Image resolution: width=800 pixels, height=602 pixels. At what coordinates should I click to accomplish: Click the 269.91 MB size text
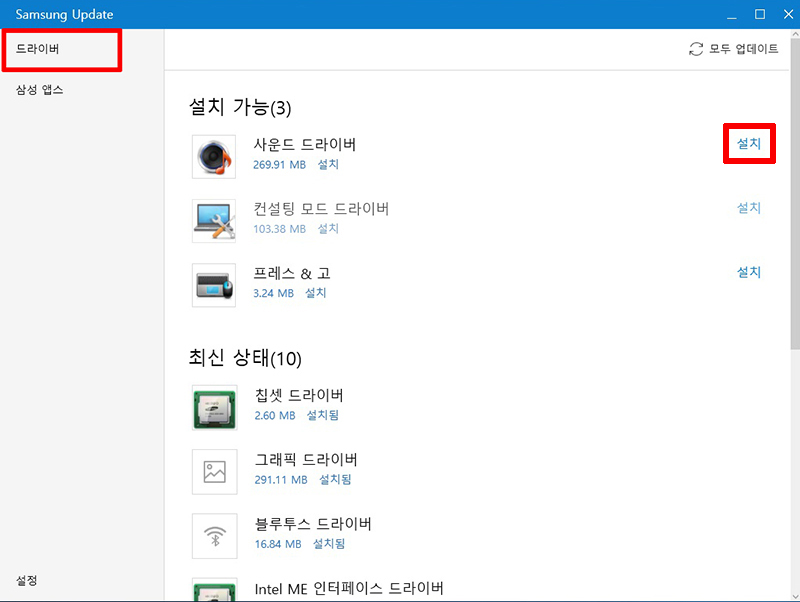pos(280,165)
